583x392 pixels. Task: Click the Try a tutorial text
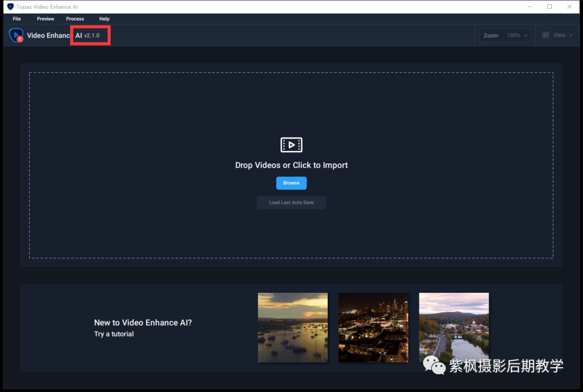pyautogui.click(x=114, y=334)
